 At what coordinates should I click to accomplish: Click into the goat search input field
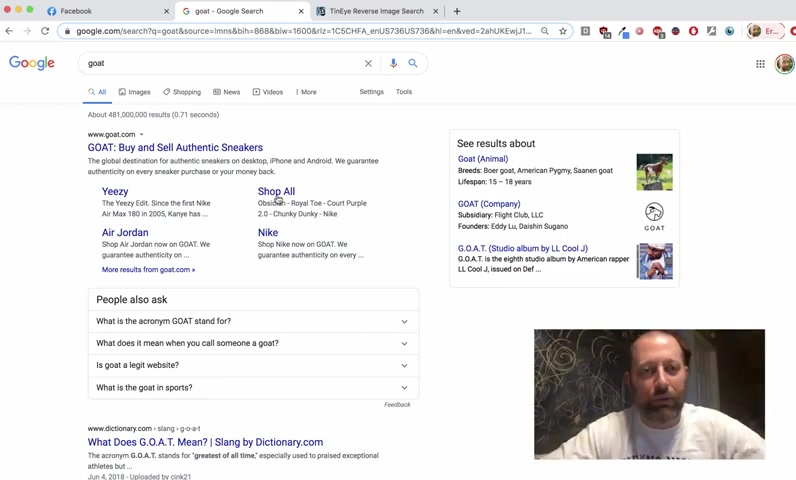coord(221,63)
